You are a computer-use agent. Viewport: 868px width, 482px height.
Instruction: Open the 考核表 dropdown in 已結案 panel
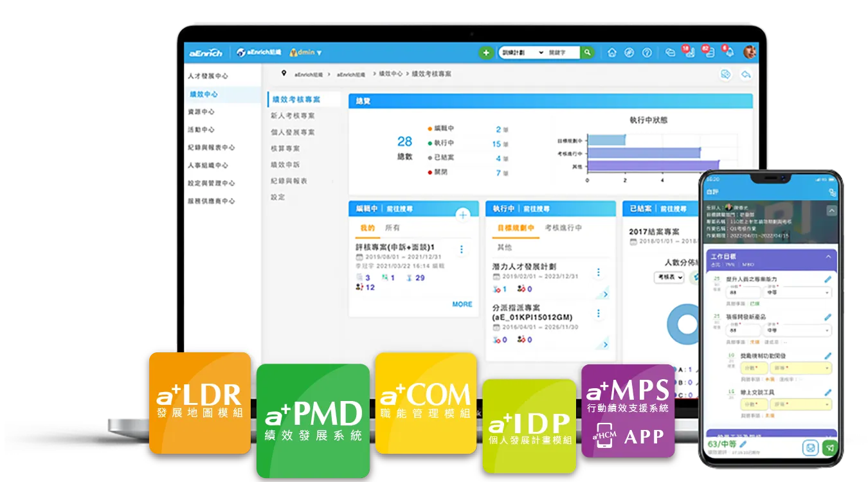tap(669, 276)
